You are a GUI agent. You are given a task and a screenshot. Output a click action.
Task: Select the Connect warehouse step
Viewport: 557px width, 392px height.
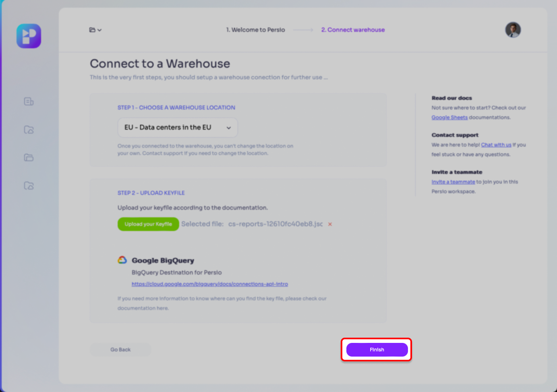pos(353,30)
